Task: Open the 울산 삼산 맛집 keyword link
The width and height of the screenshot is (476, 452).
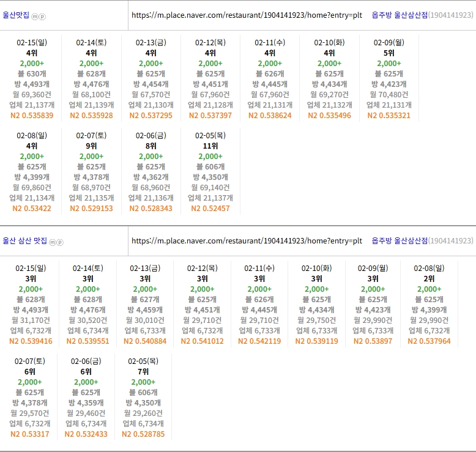Action: 24,241
